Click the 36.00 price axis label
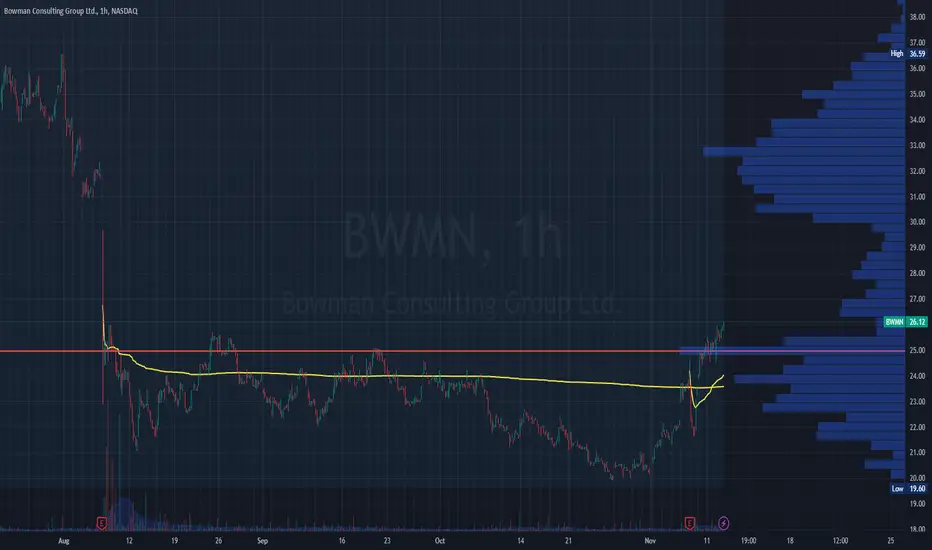 (x=917, y=68)
